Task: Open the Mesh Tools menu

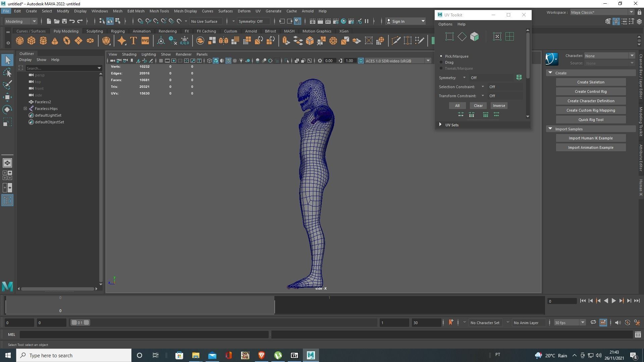Action: [x=159, y=11]
